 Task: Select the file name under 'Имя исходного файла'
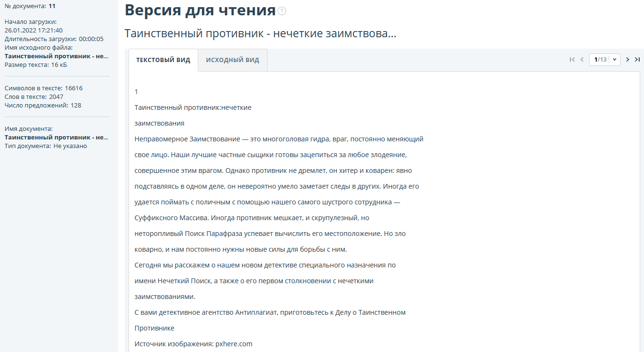point(56,56)
